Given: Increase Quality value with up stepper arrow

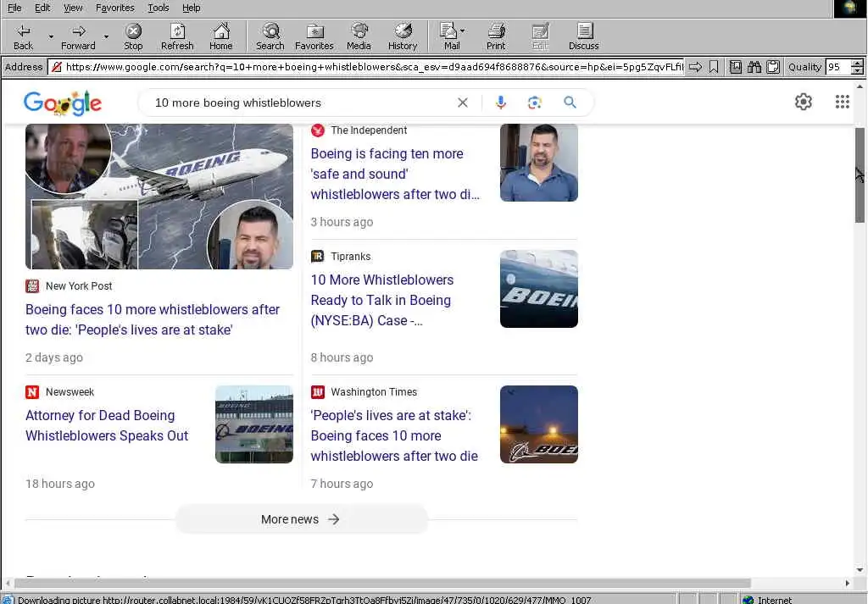Looking at the screenshot, I should tap(857, 64).
